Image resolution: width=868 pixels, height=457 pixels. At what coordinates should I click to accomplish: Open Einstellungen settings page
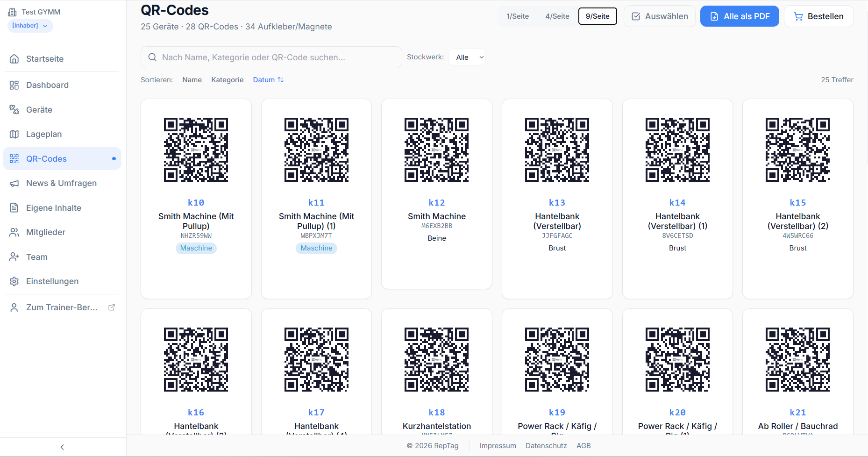pyautogui.click(x=62, y=281)
